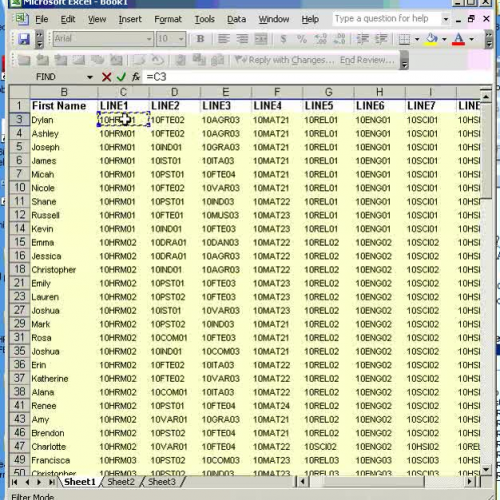Image resolution: width=500 pixels, height=500 pixels.
Task: Click the Align Left icon
Action: (x=224, y=39)
